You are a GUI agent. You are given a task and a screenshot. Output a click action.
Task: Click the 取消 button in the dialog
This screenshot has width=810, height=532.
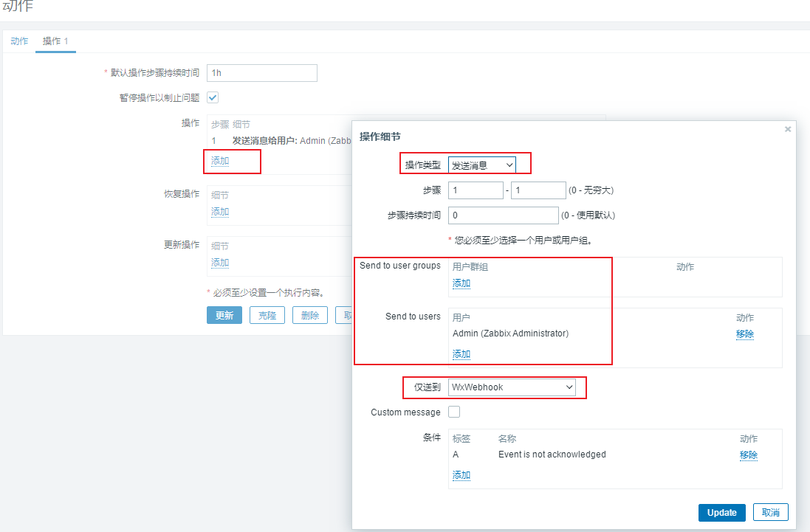point(770,512)
